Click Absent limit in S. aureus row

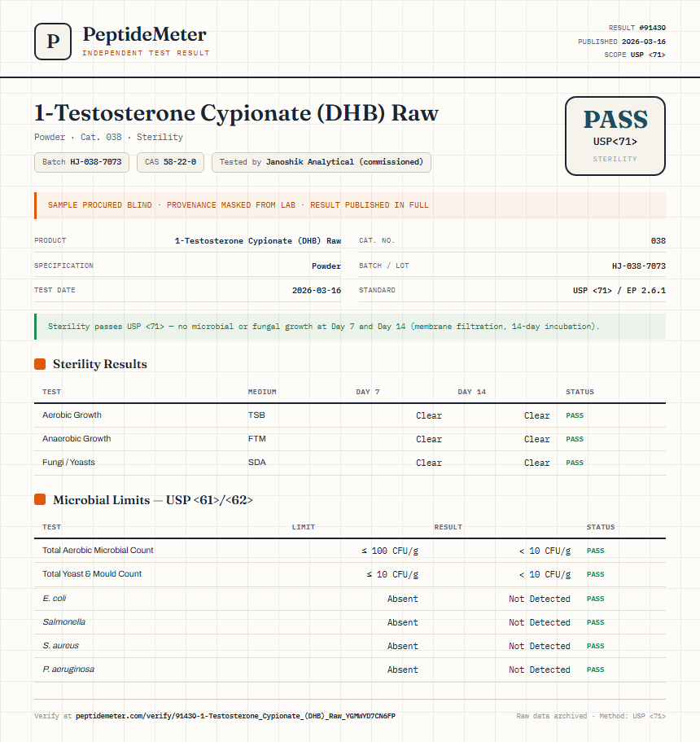point(402,647)
